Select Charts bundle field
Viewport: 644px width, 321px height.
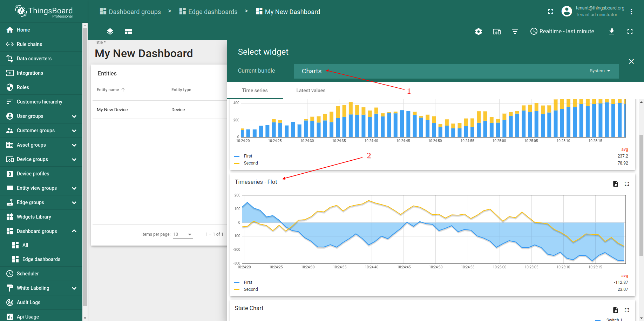click(456, 71)
